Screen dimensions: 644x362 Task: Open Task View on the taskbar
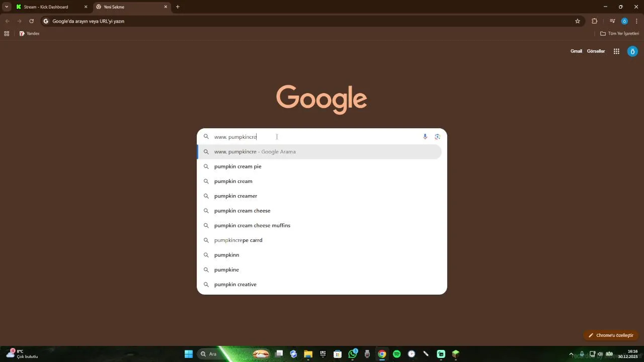(x=279, y=354)
